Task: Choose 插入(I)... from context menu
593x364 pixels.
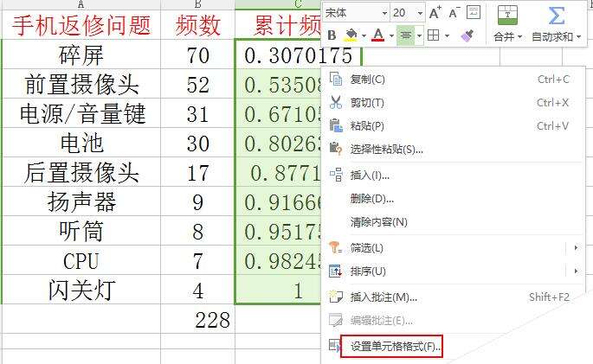Action: click(453, 175)
